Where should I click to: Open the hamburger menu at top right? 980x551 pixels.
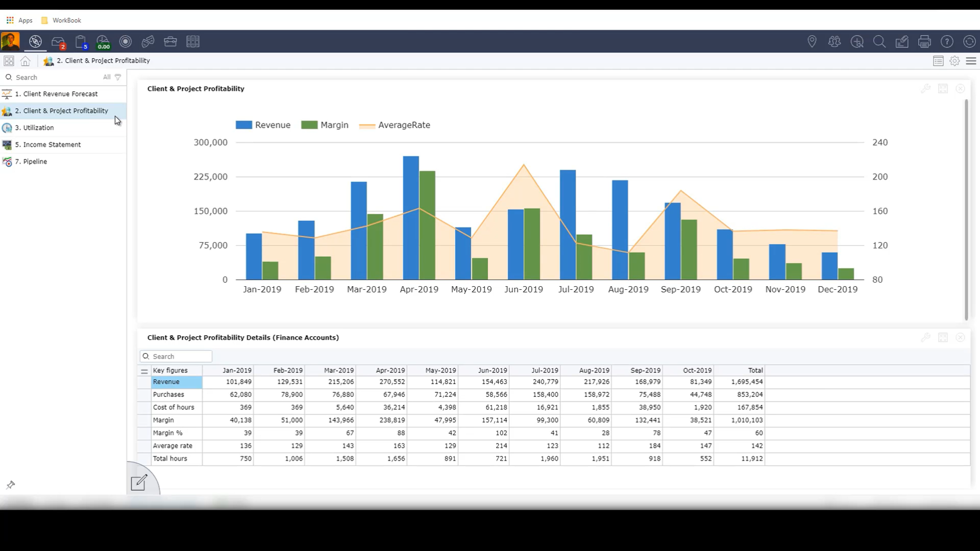971,61
